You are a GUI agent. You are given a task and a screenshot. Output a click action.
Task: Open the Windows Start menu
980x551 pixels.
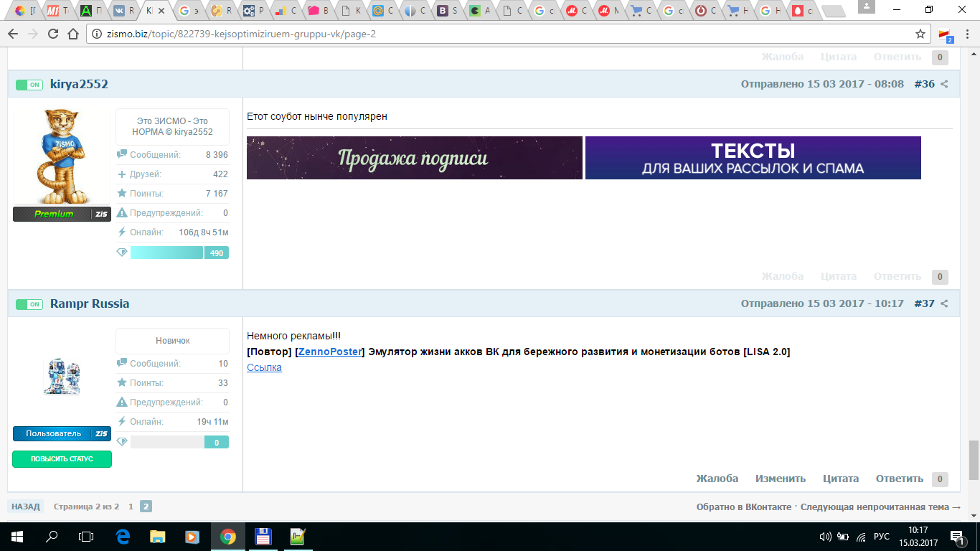point(17,536)
